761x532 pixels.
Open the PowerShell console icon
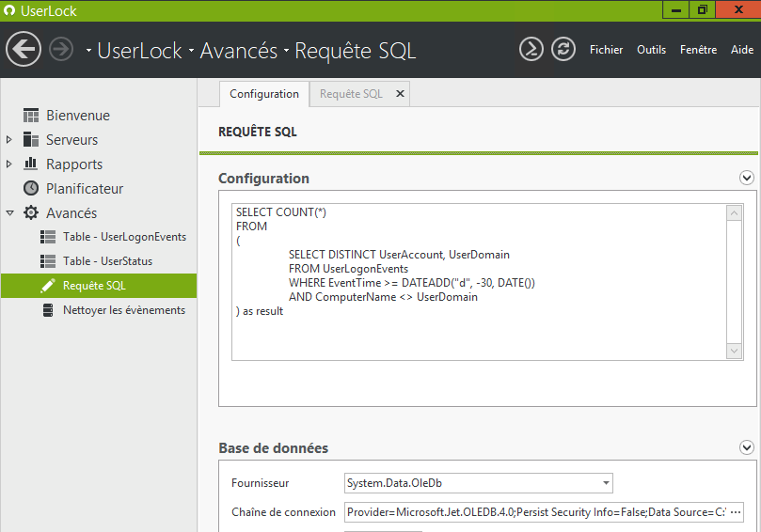tap(531, 49)
